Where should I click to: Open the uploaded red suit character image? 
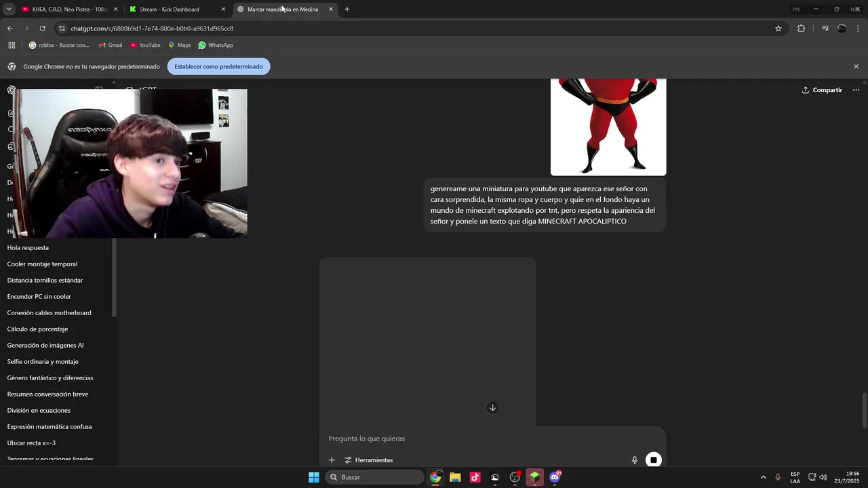(608, 127)
